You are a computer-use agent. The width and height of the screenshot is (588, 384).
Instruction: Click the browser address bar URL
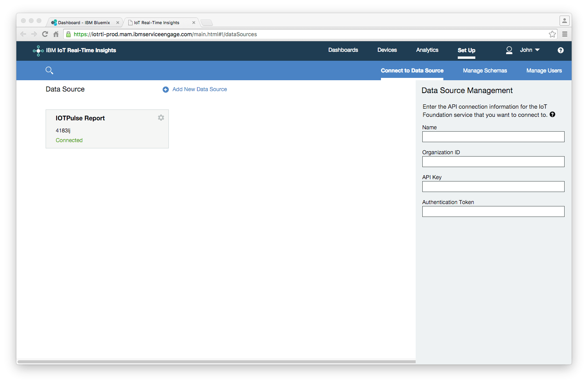point(165,34)
